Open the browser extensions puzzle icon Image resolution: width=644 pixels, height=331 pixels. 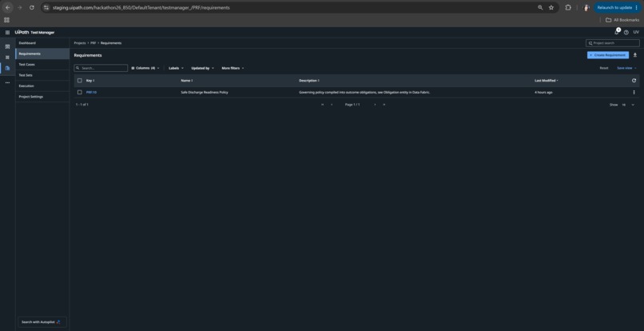point(568,7)
